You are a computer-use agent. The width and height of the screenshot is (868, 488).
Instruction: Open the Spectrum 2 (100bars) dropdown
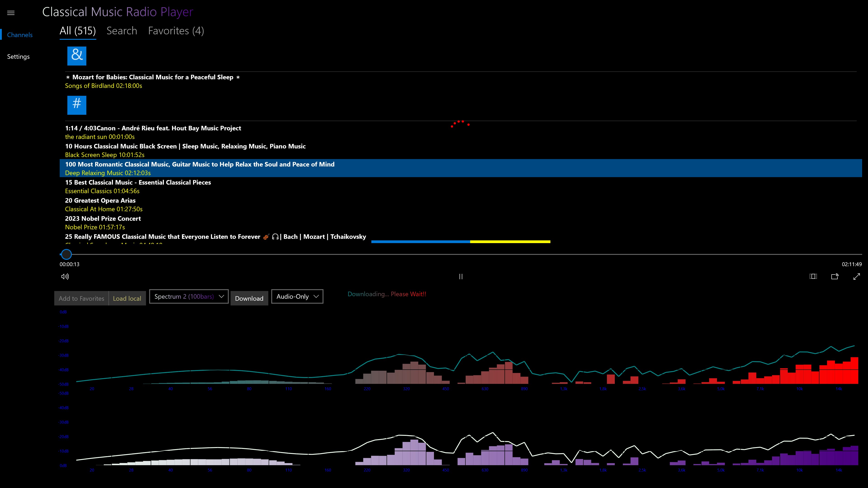pyautogui.click(x=189, y=296)
